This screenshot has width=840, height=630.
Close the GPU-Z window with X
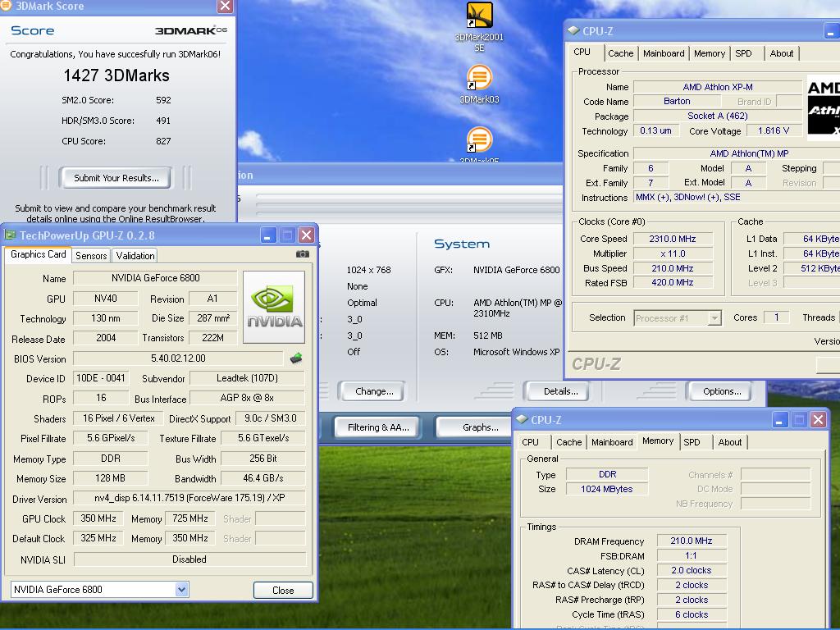tap(307, 235)
